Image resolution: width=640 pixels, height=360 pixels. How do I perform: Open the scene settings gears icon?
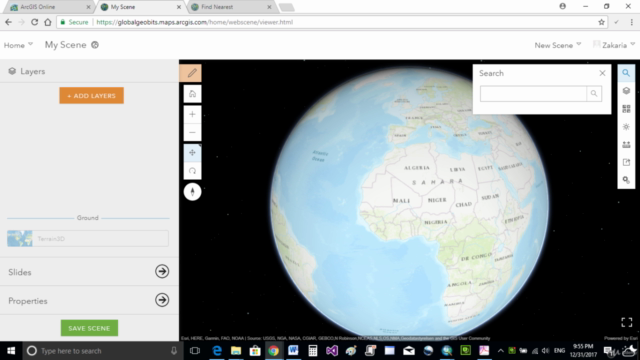(626, 180)
